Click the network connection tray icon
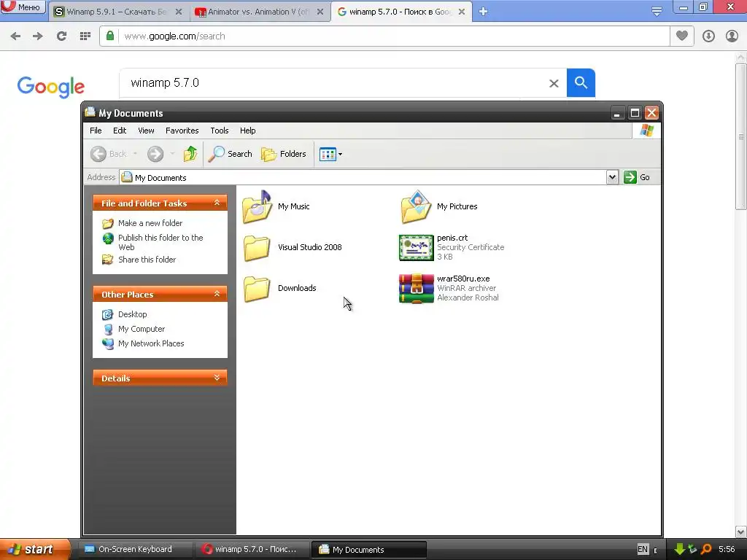747x560 pixels. (692, 549)
